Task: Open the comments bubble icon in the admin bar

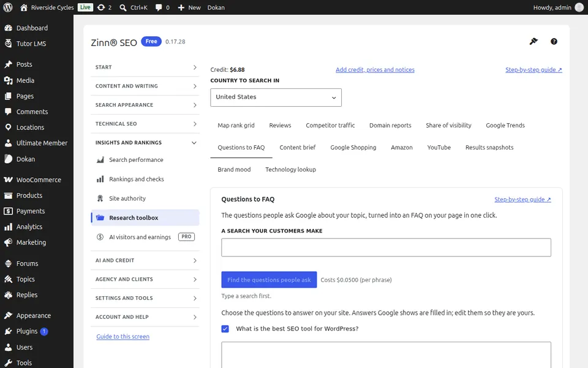Action: point(162,7)
